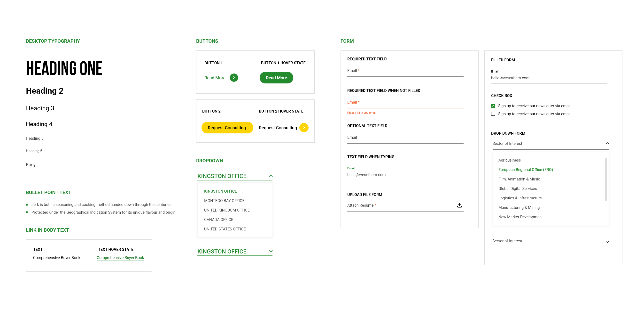
Task: Check the empty newsletter sign-up checkbox
Action: coord(493,114)
